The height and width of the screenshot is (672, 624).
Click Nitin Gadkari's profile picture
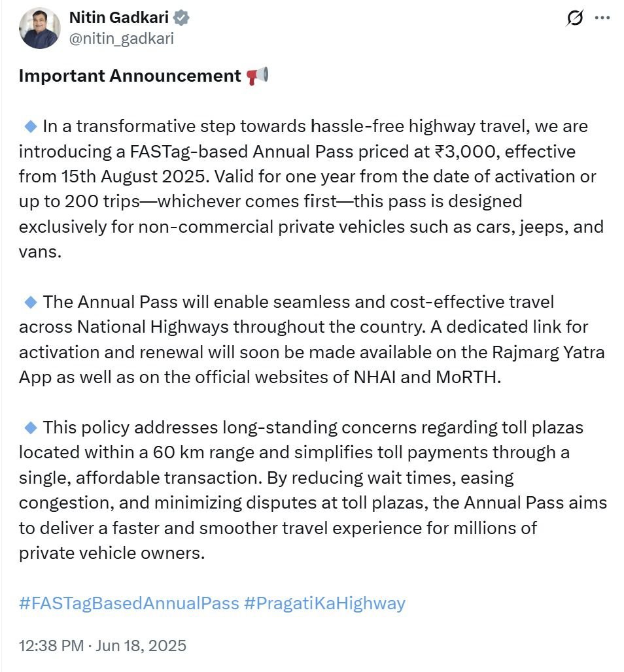point(41,29)
